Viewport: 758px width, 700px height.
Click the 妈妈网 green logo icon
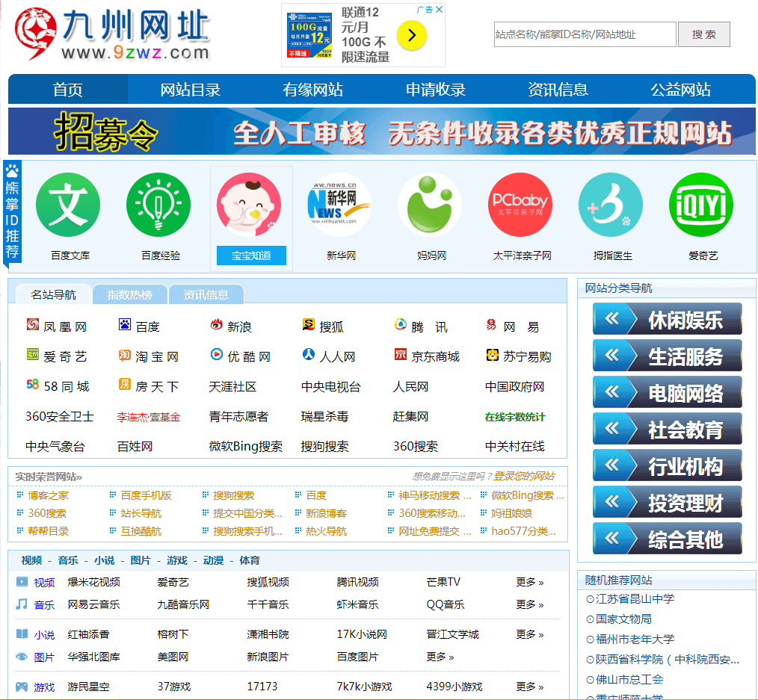tap(430, 205)
